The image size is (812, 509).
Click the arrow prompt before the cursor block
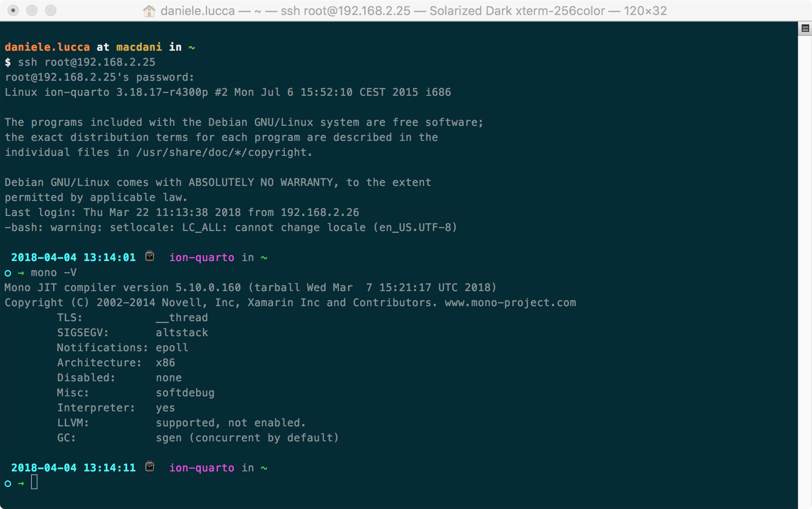pos(21,483)
